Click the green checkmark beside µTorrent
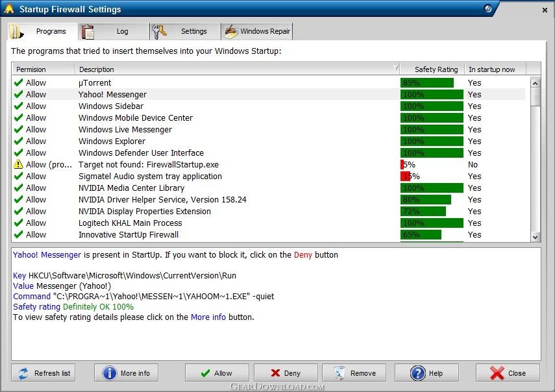The image size is (555, 392). click(18, 83)
